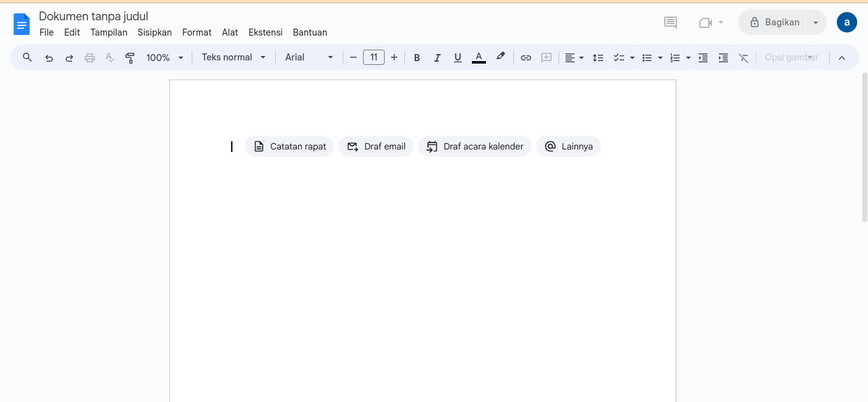Expand video call options arrow
The image size is (868, 402).
coord(721,22)
